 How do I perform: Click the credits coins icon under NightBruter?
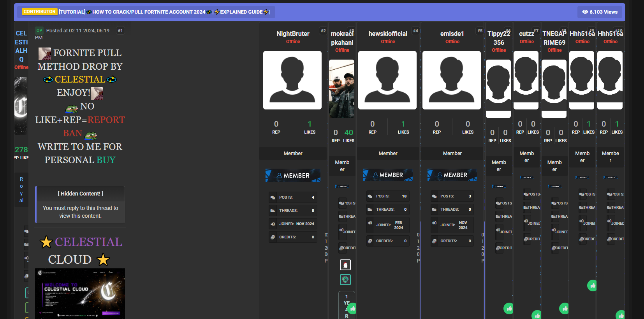(273, 237)
